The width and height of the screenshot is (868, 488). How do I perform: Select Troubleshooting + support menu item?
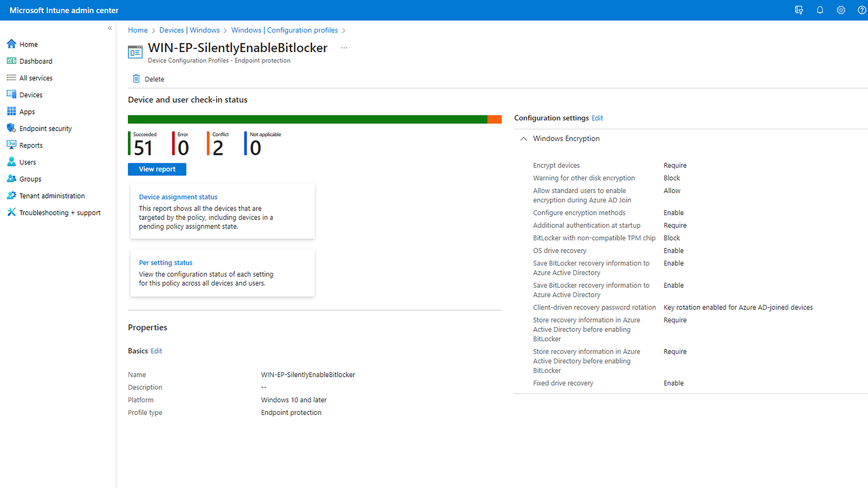coord(60,212)
